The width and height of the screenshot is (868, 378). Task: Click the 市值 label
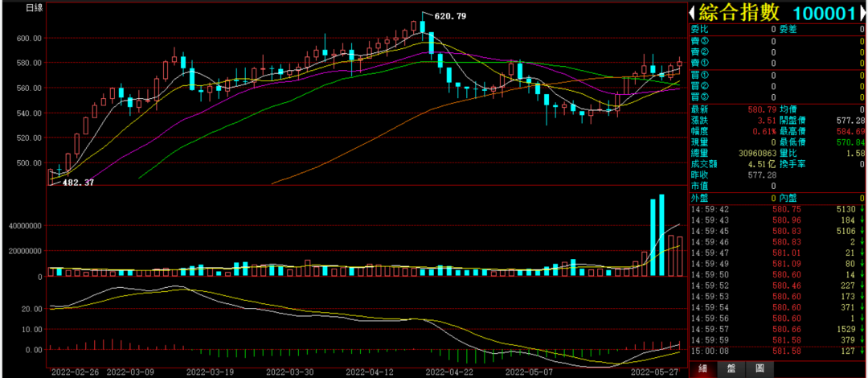tap(699, 186)
